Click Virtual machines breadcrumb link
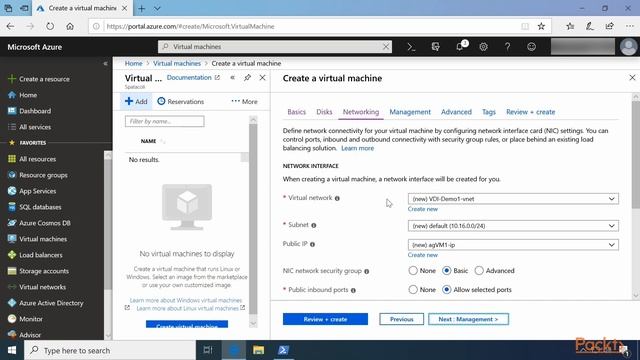Screen dimensions: 640x360 (x=177, y=63)
